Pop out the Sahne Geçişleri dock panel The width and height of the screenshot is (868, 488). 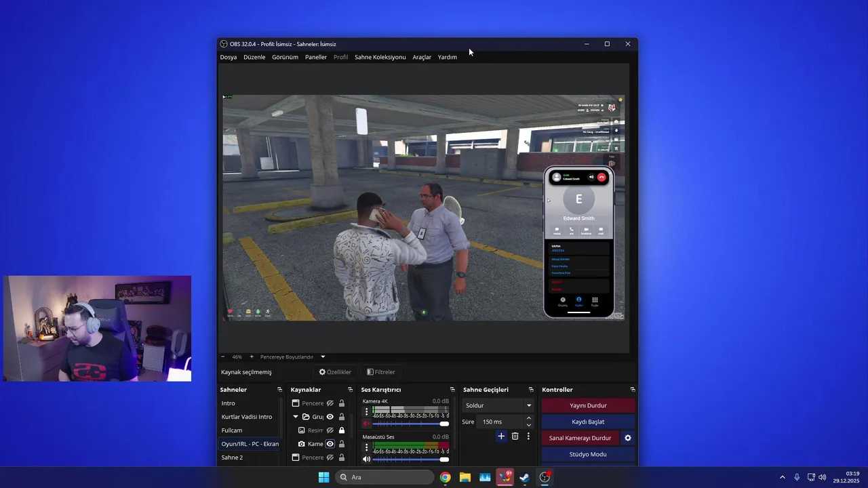coord(531,390)
